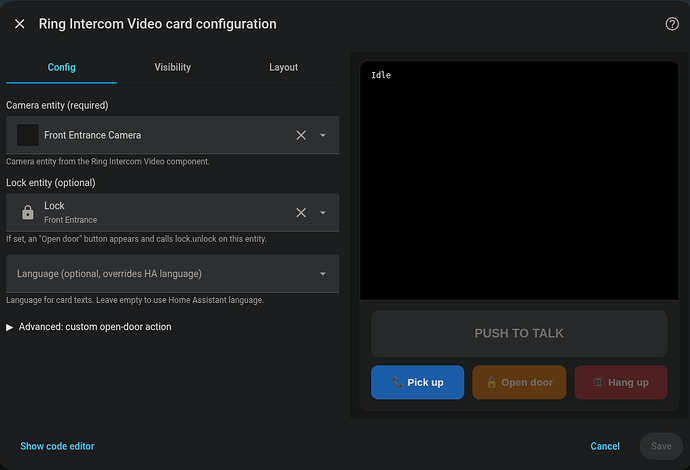Image resolution: width=690 pixels, height=470 pixels.
Task: Click the PUSH TO TALK button
Action: click(519, 334)
